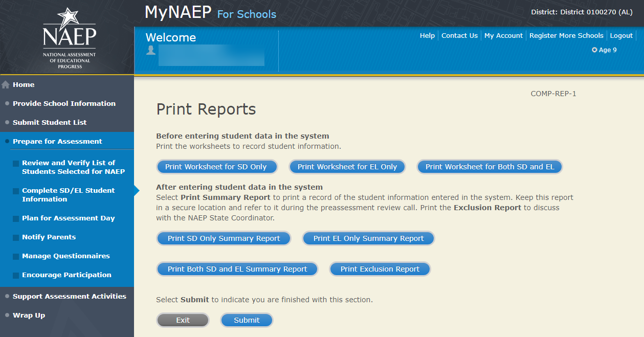Click the Submit button
This screenshot has height=337, width=644.
coord(247,320)
